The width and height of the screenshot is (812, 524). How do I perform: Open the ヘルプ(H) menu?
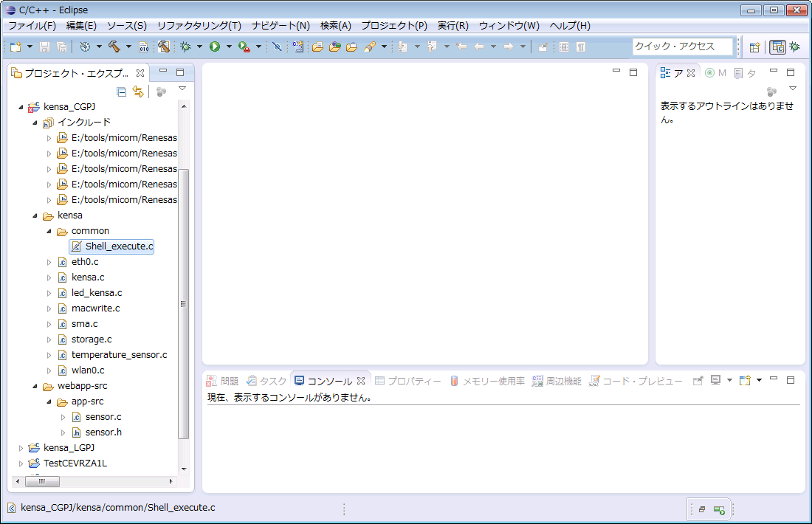point(570,25)
